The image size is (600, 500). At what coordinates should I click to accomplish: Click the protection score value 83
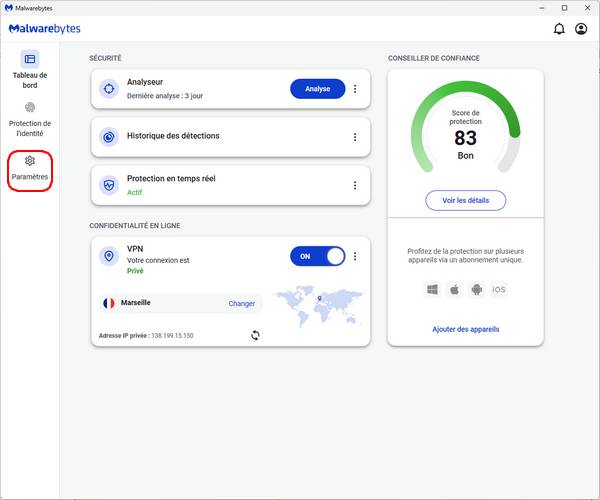[465, 138]
